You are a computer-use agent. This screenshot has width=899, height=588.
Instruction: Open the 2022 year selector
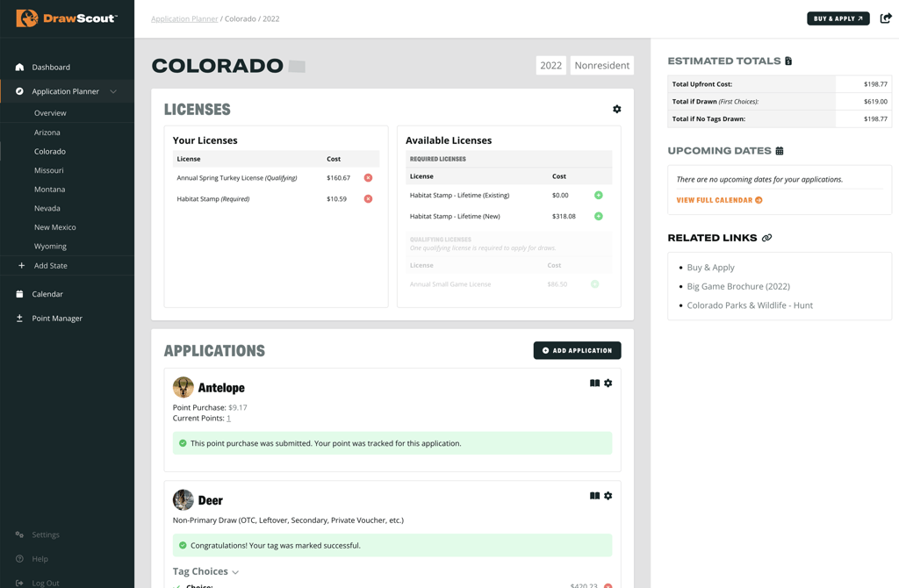[x=551, y=65]
